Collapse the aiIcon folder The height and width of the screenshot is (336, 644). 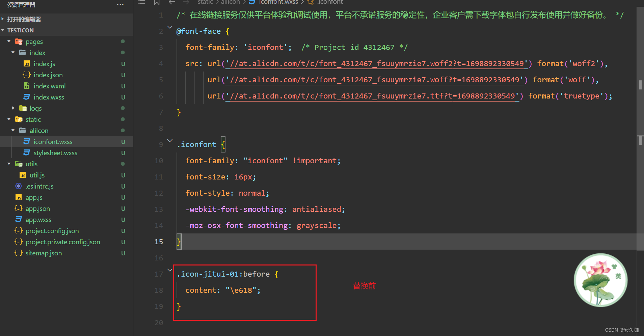pyautogui.click(x=13, y=130)
